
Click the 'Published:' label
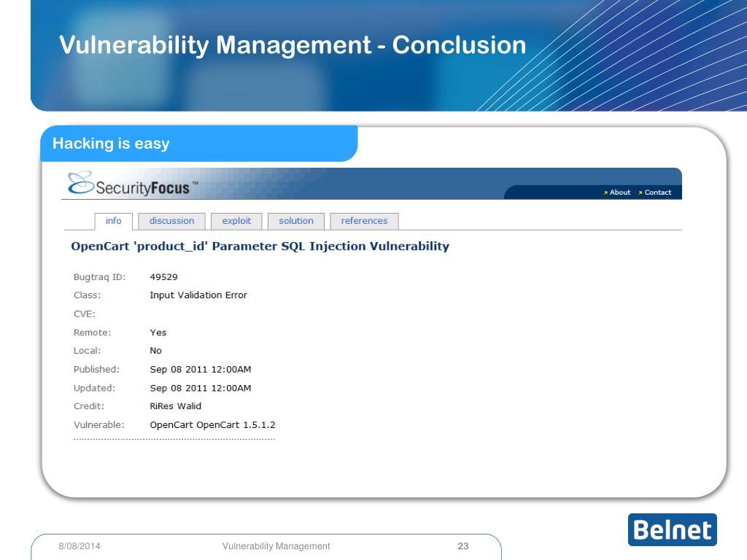(96, 370)
